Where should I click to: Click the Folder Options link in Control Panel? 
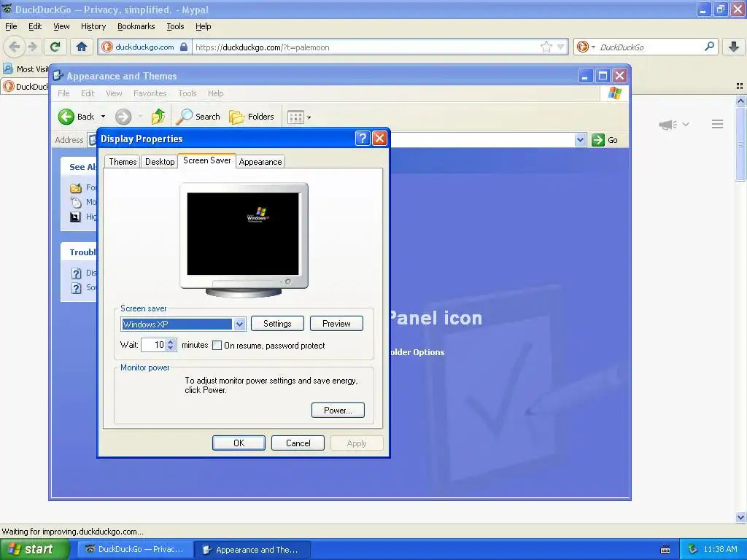pyautogui.click(x=417, y=352)
